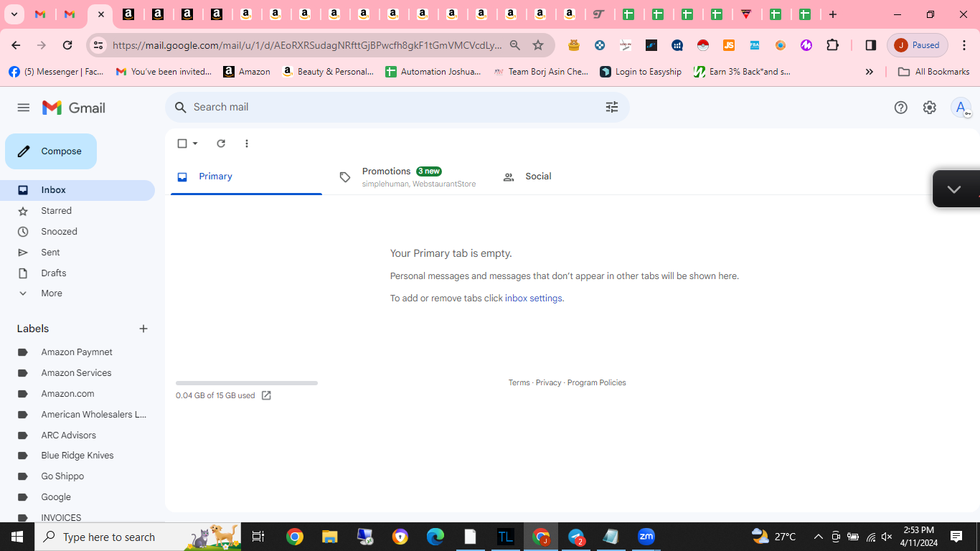Compose a new email
Viewport: 980px width, 551px height.
[51, 151]
